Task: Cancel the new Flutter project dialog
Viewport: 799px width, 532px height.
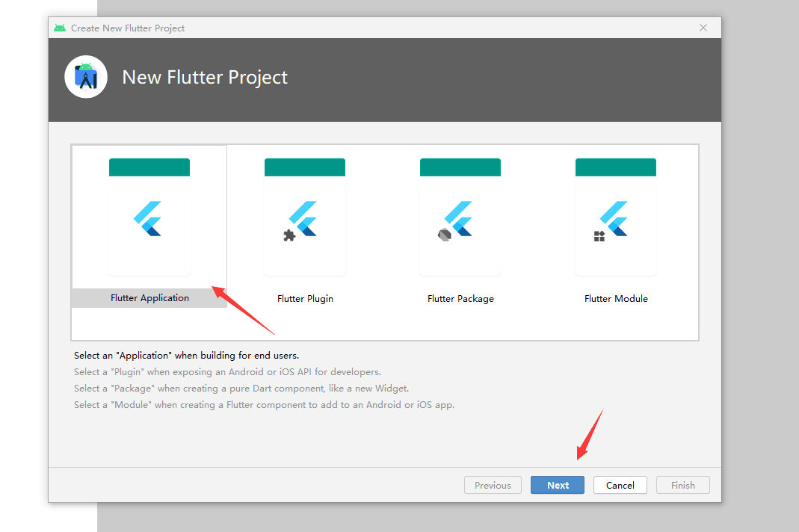Action: tap(620, 485)
